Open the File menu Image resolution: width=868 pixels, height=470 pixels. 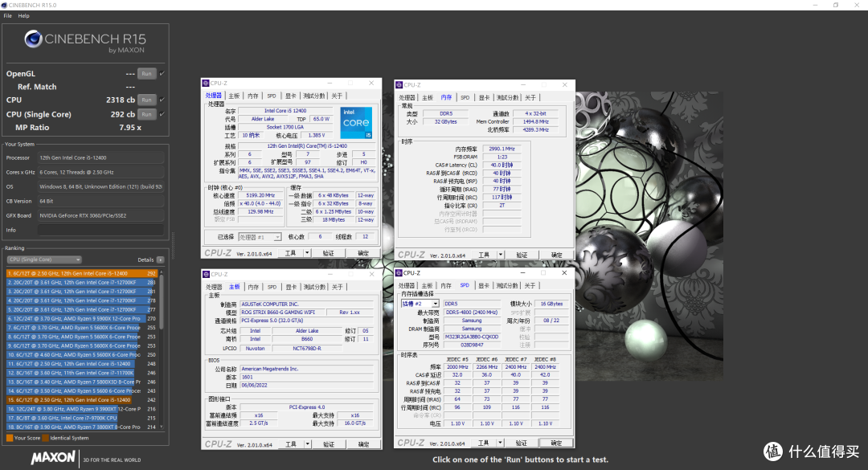tap(8, 16)
